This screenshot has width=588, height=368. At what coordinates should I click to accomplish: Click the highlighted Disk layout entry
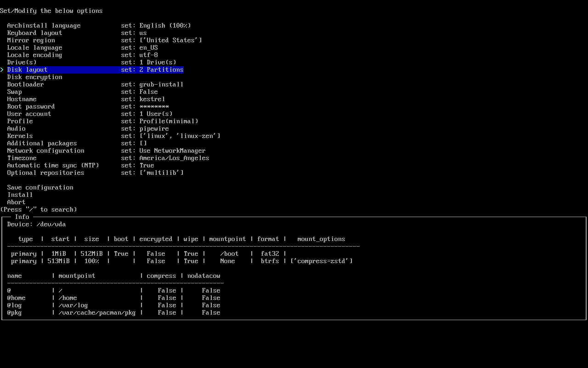coord(95,70)
